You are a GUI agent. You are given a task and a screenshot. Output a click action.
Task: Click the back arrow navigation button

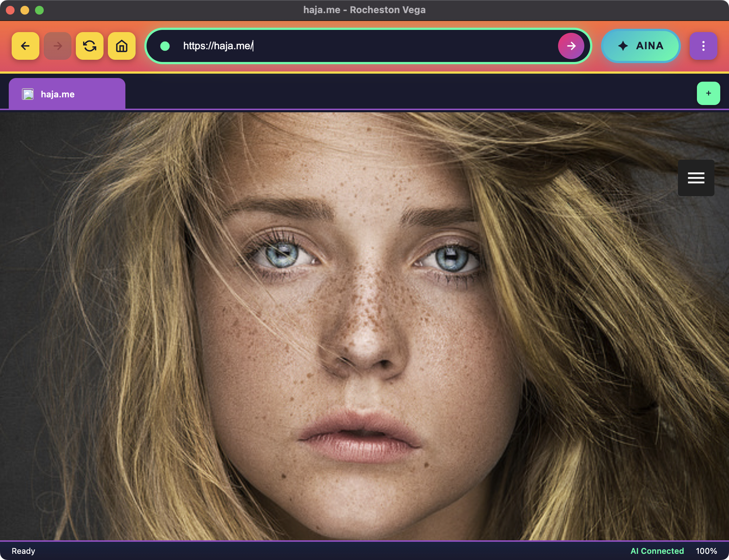26,46
